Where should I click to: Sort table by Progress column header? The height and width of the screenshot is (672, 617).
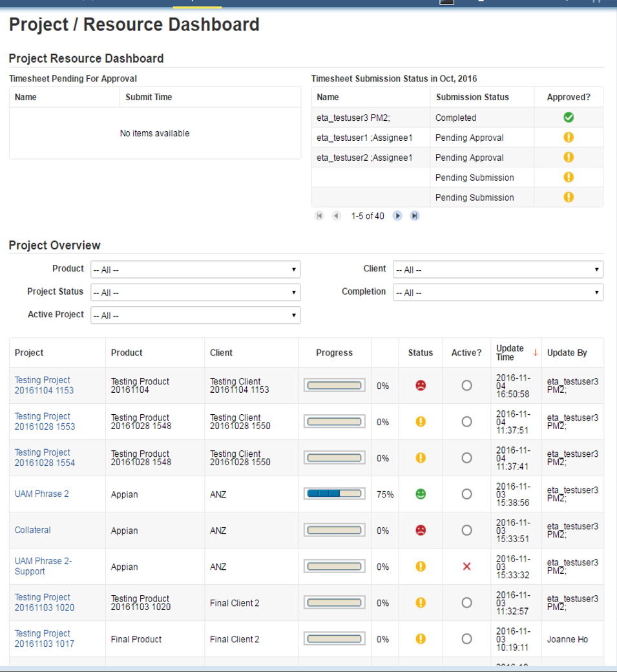click(x=334, y=353)
